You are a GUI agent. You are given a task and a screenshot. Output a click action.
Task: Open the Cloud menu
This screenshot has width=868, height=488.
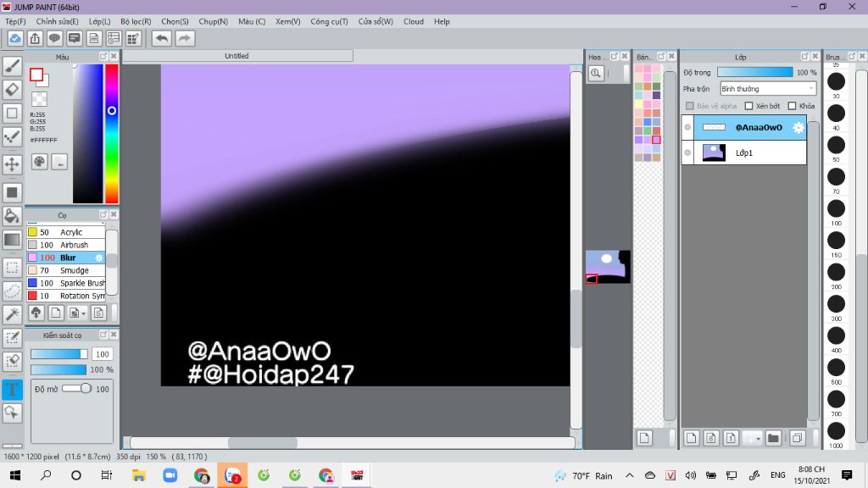[x=414, y=21]
